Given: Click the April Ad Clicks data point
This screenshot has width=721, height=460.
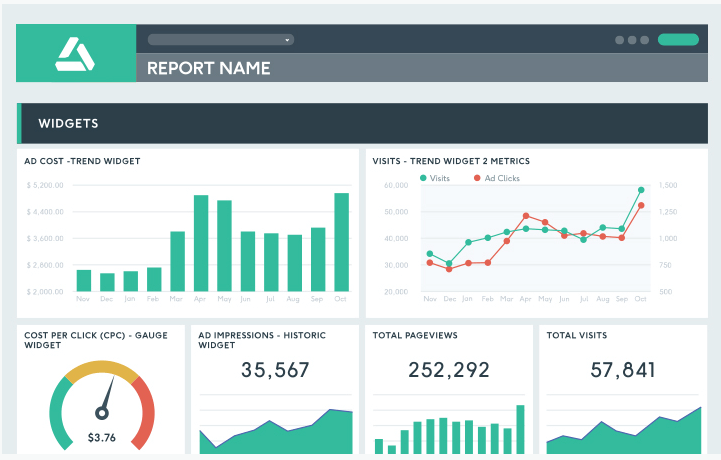Looking at the screenshot, I should (x=526, y=216).
